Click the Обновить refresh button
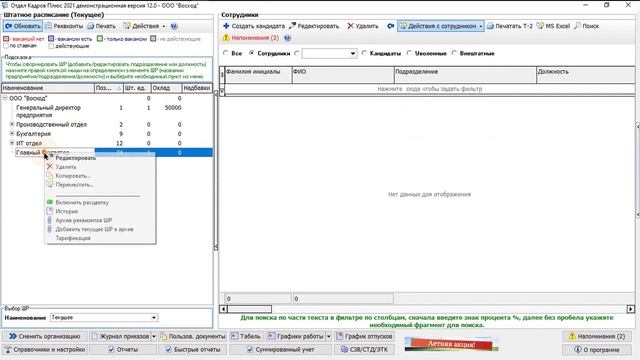Image resolution: width=640 pixels, height=360 pixels. (x=23, y=26)
